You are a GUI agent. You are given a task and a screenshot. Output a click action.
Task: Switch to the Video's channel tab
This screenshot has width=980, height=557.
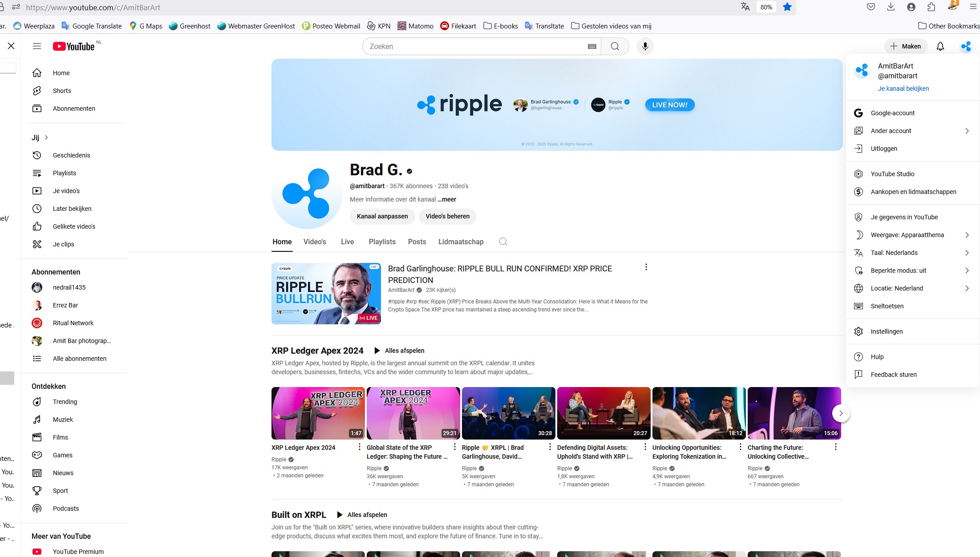click(x=315, y=242)
